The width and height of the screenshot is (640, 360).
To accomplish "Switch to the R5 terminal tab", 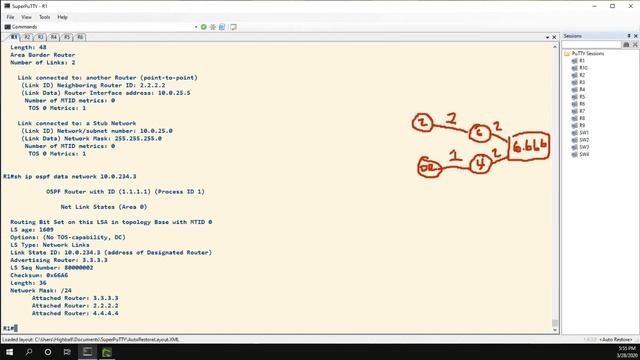I will (67, 37).
